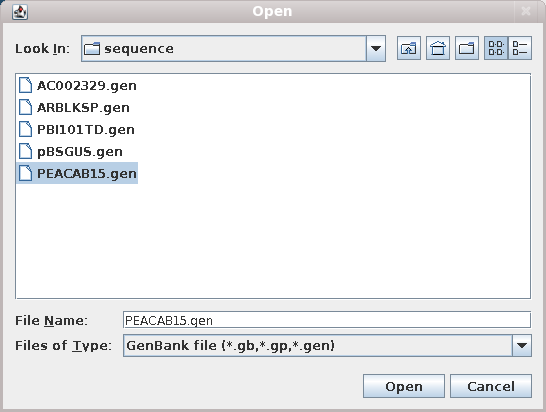Screen dimensions: 546x412
Task: Click the sequence folder combo box
Action: 233,48
